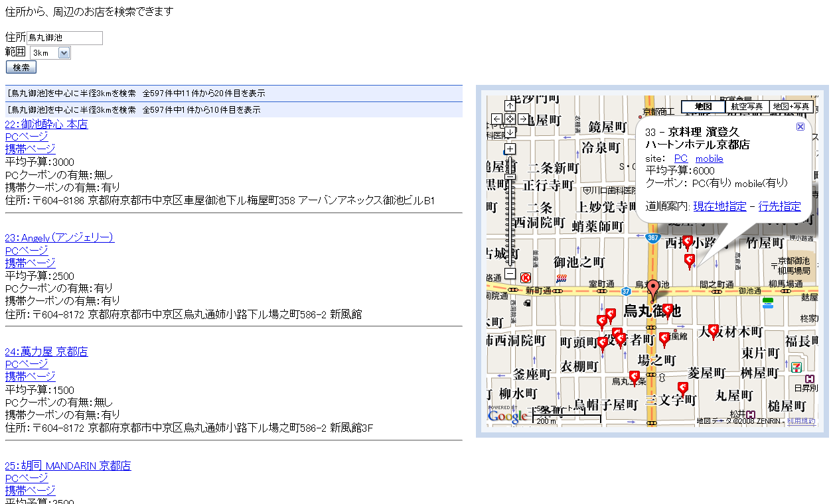
Task: Zoom in using the map plus button
Action: pos(510,149)
